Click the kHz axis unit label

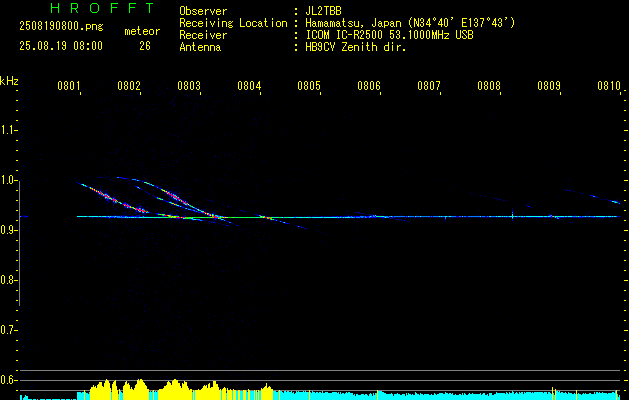(9, 81)
